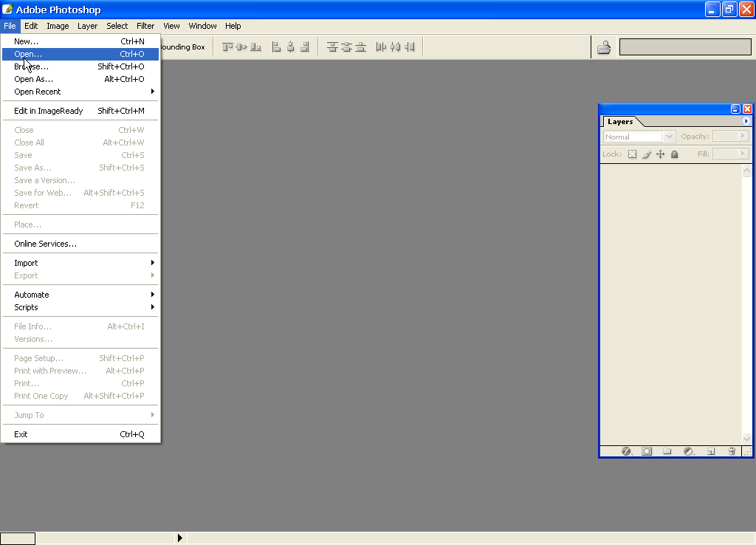Image resolution: width=756 pixels, height=545 pixels.
Task: Click the Add layer style icon
Action: coord(627,451)
